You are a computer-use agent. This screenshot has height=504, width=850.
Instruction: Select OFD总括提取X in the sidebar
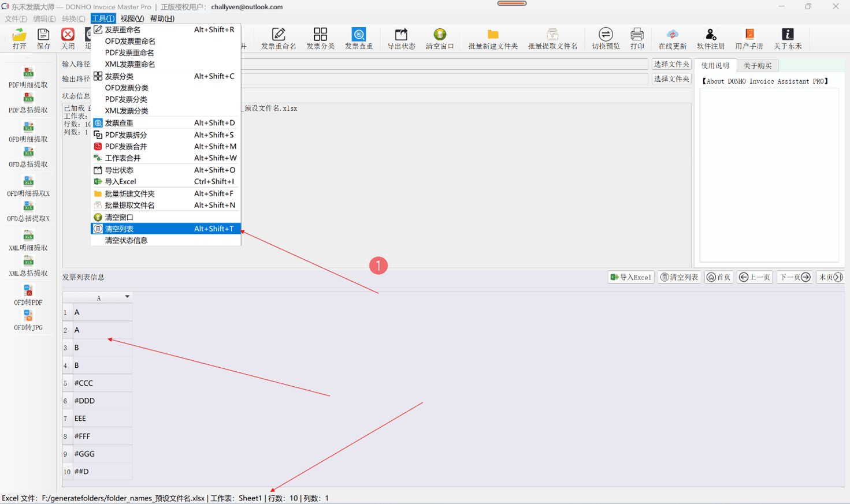pyautogui.click(x=28, y=211)
